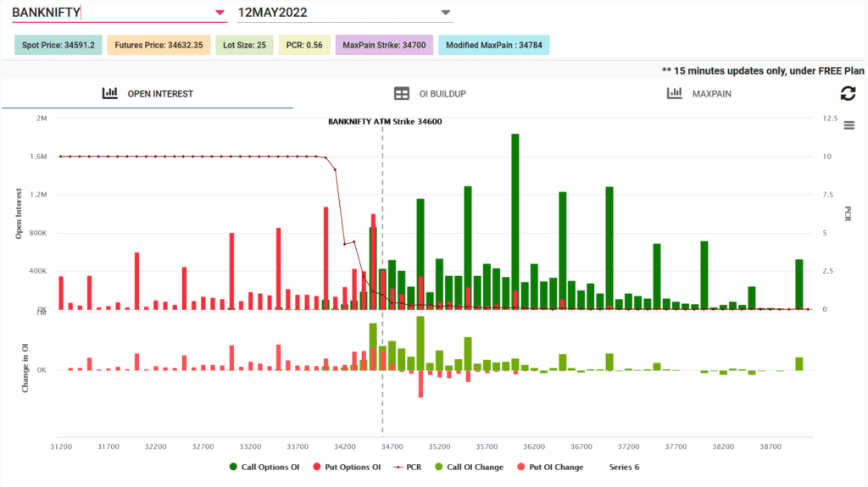Click the 33200 strike axis label
The image size is (868, 487).
[250, 446]
